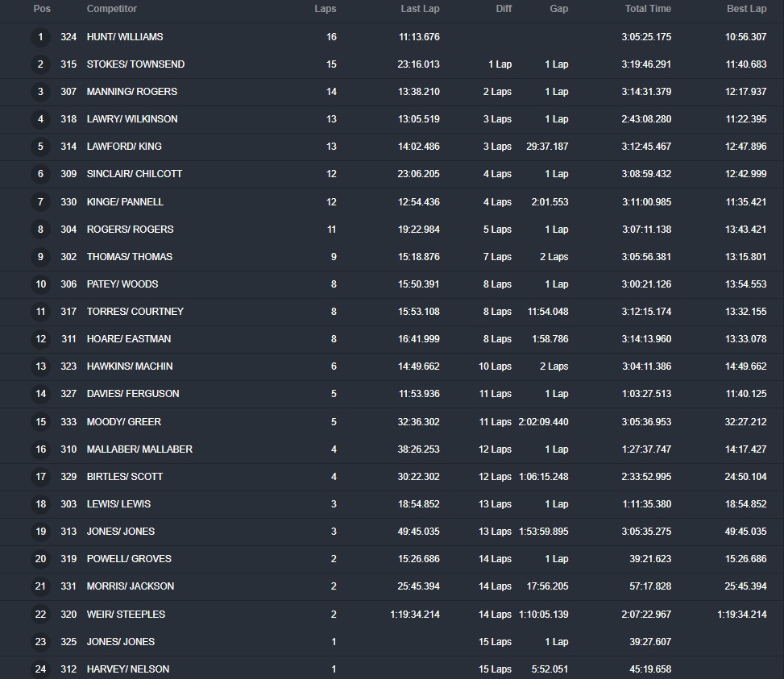
Task: Select the position 20 badge icon
Action: tap(41, 559)
